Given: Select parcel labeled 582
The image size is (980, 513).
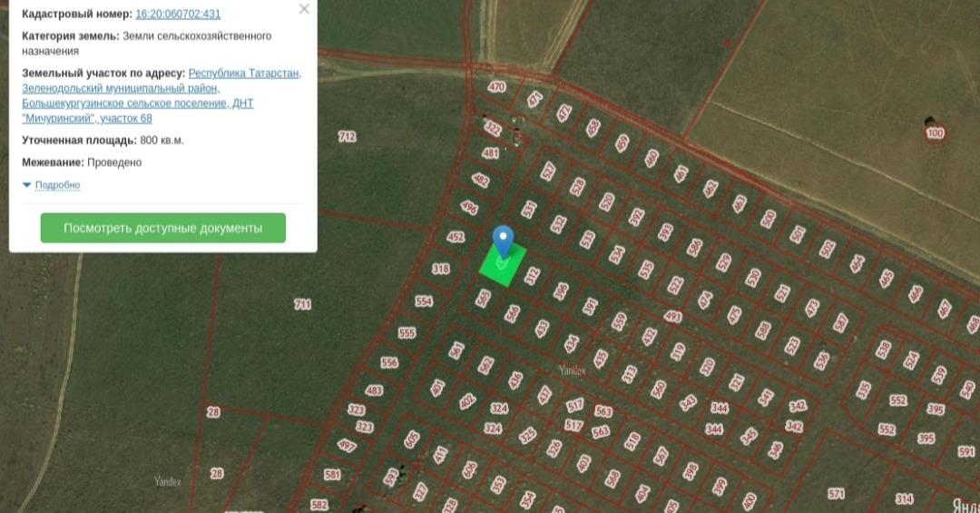Looking at the screenshot, I should coord(319,505).
